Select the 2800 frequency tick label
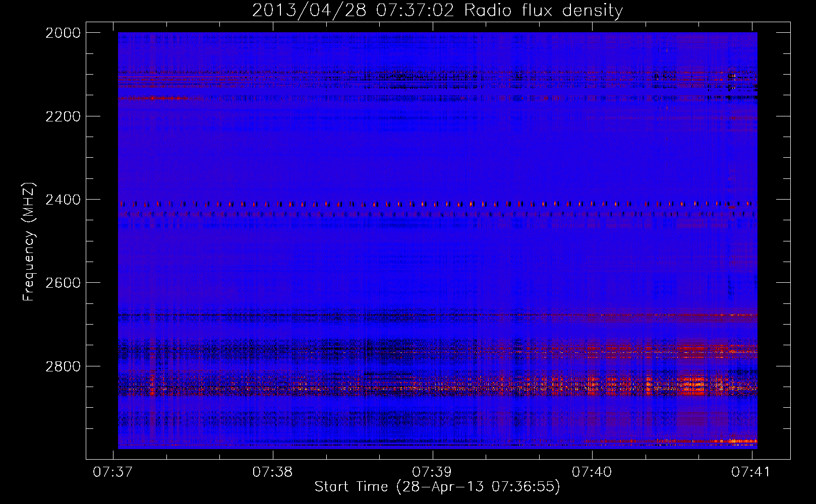Screen dimensions: 816x504 (x=63, y=366)
